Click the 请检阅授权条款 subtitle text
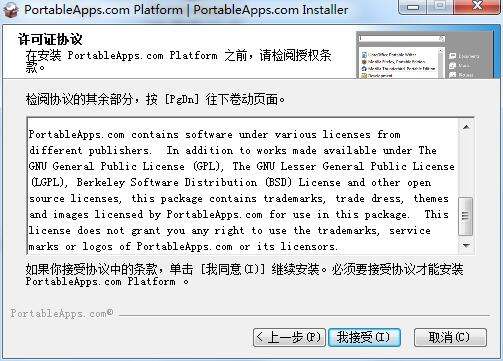503x361 pixels. coord(178,61)
